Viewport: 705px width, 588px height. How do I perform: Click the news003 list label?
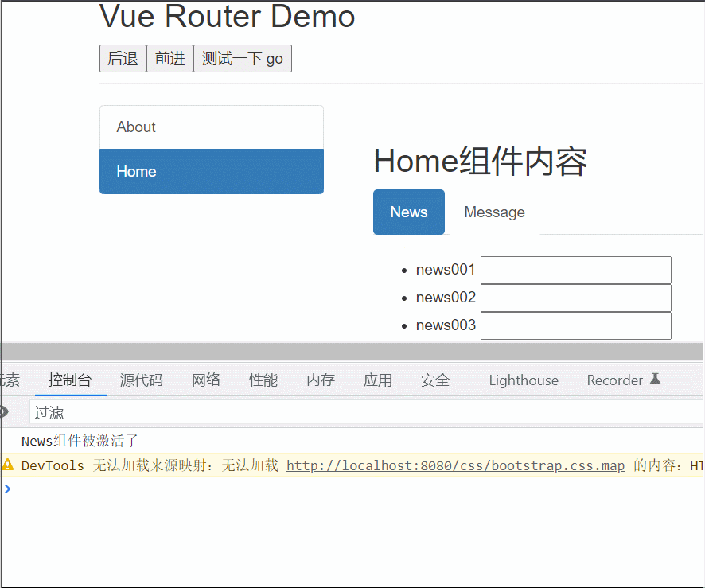pos(445,325)
